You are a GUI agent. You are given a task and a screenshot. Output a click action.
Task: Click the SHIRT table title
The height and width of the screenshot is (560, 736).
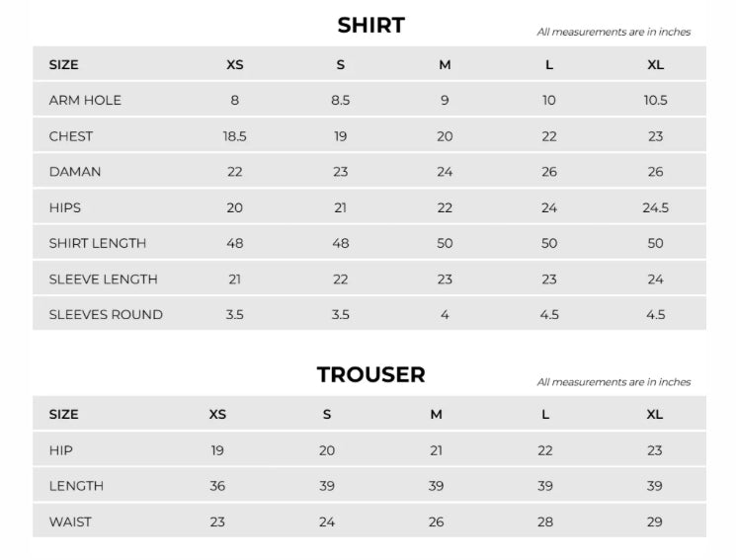[x=370, y=26]
